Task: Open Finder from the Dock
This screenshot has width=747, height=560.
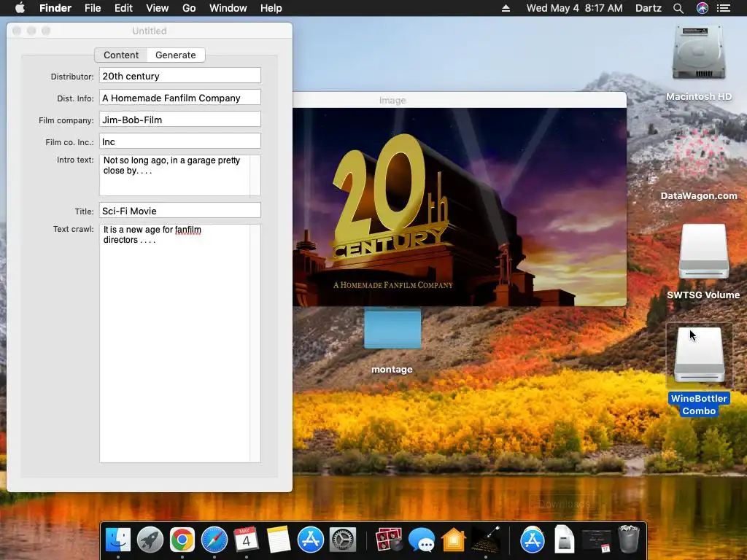Action: click(118, 540)
